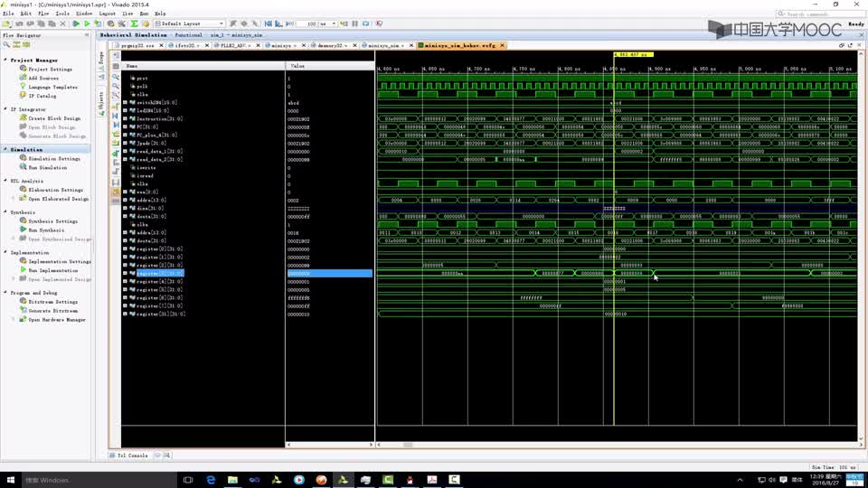The width and height of the screenshot is (868, 488).
Task: Open the Windows Start menu
Action: [x=10, y=480]
